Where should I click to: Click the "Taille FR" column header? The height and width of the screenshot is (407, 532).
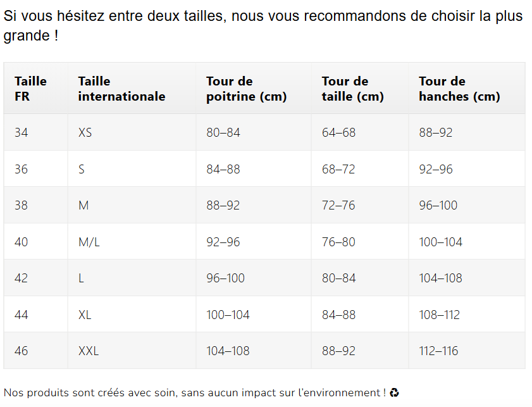30,89
